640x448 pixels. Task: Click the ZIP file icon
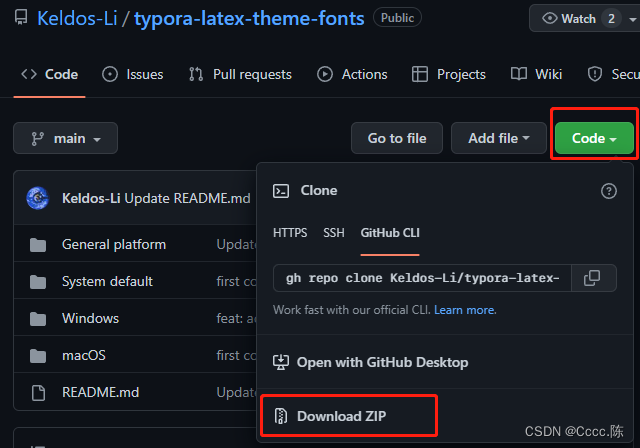[281, 416]
